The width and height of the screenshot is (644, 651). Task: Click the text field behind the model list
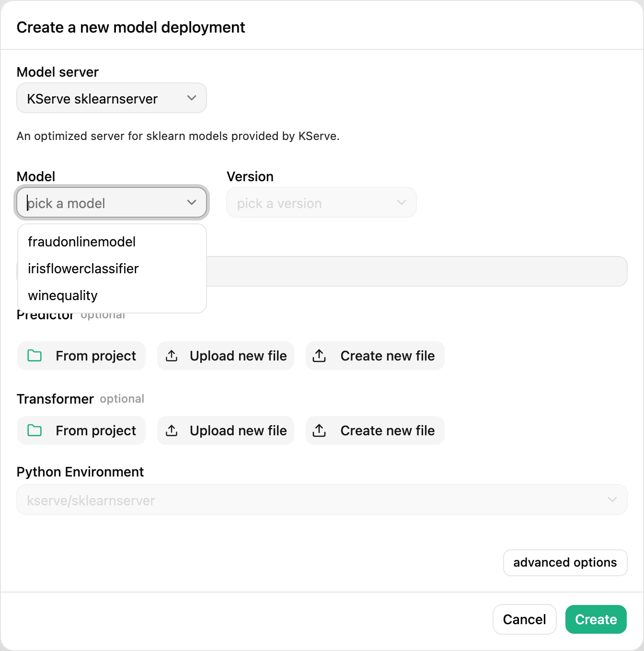point(416,271)
